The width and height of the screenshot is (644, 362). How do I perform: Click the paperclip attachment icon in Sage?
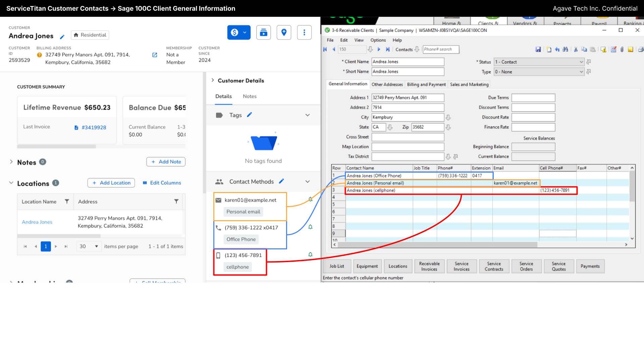coord(622,50)
